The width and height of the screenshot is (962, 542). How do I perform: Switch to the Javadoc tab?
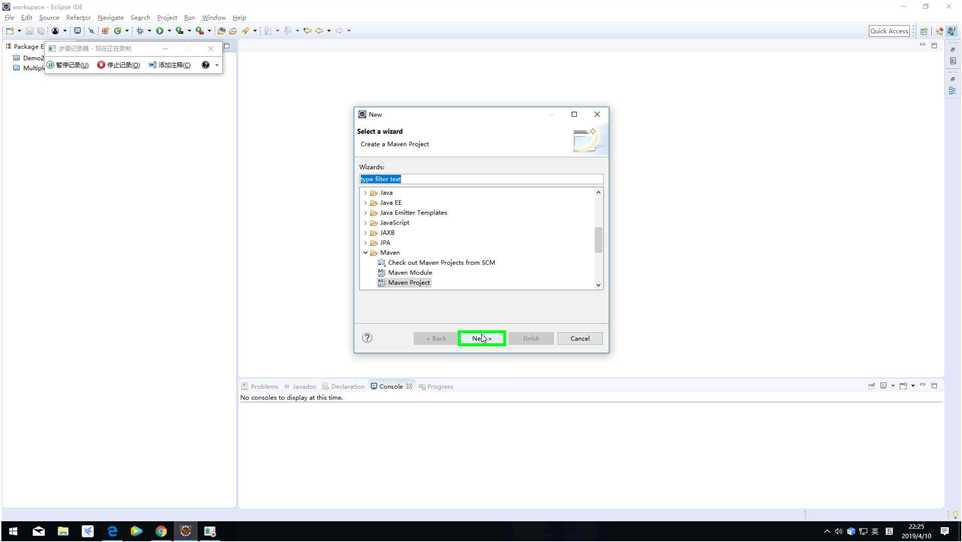[x=300, y=387]
